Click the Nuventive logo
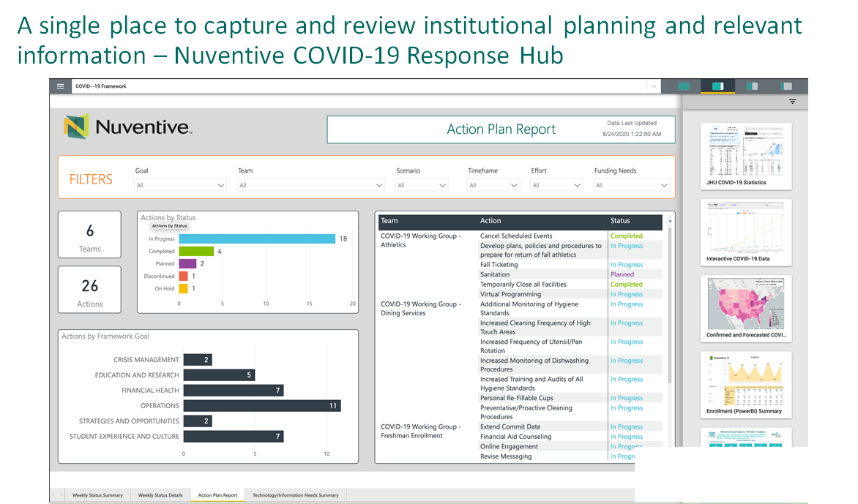 pos(128,127)
